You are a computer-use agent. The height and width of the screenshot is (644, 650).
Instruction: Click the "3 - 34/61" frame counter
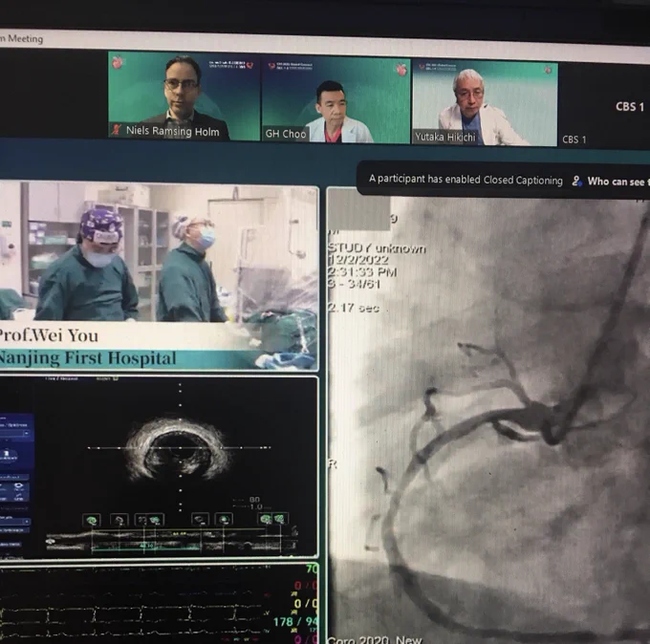click(354, 284)
